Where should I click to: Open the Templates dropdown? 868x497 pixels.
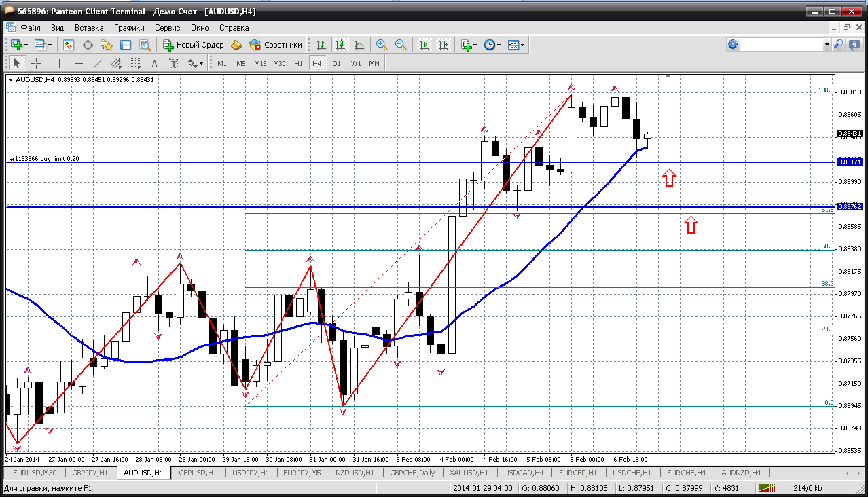click(x=517, y=45)
